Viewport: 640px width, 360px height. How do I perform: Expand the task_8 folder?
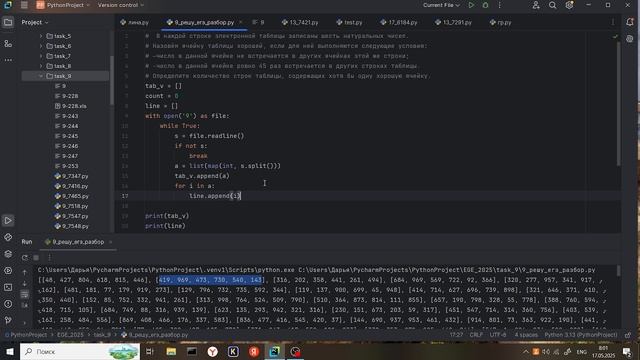tap(41, 66)
